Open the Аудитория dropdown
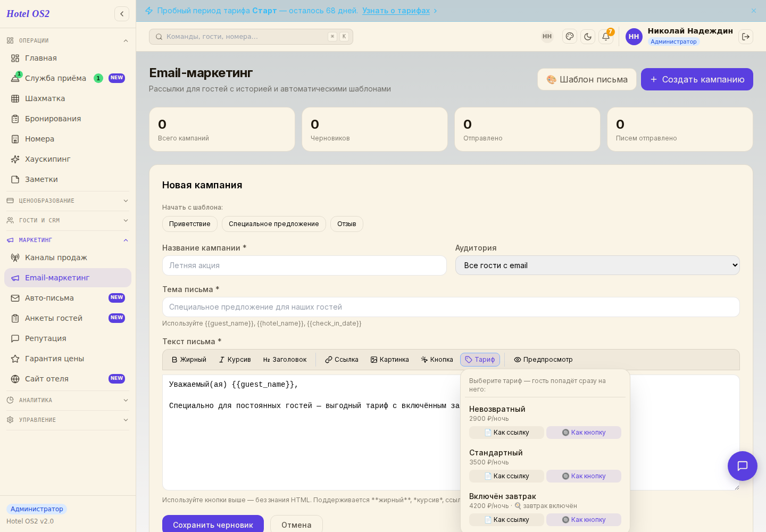This screenshot has height=532, width=766. click(597, 265)
